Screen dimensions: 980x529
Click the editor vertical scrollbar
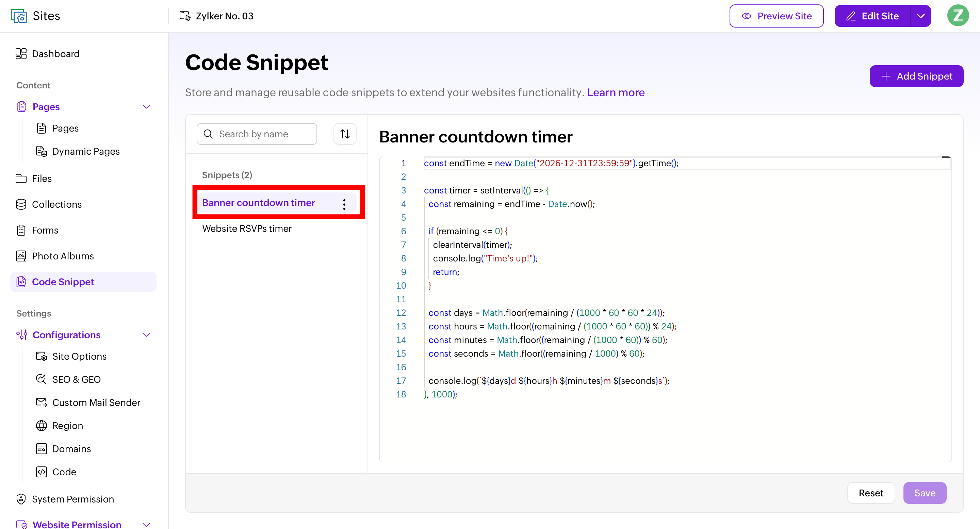[x=946, y=309]
